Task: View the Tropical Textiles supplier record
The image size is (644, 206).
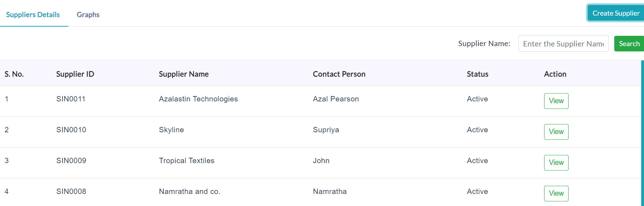Action: coord(556,163)
